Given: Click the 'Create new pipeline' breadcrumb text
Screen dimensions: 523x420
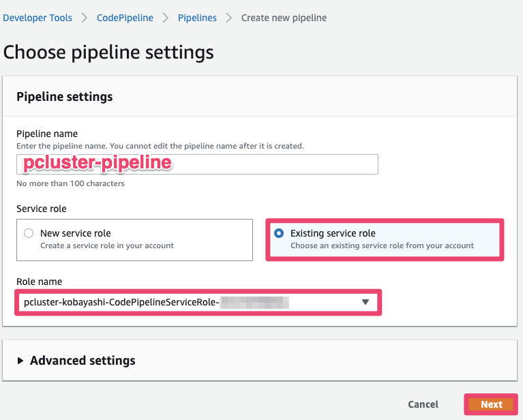Looking at the screenshot, I should 284,18.
